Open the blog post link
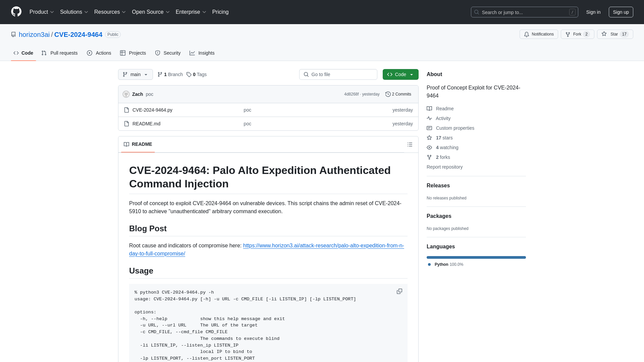The height and width of the screenshot is (362, 644). pyautogui.click(x=266, y=249)
